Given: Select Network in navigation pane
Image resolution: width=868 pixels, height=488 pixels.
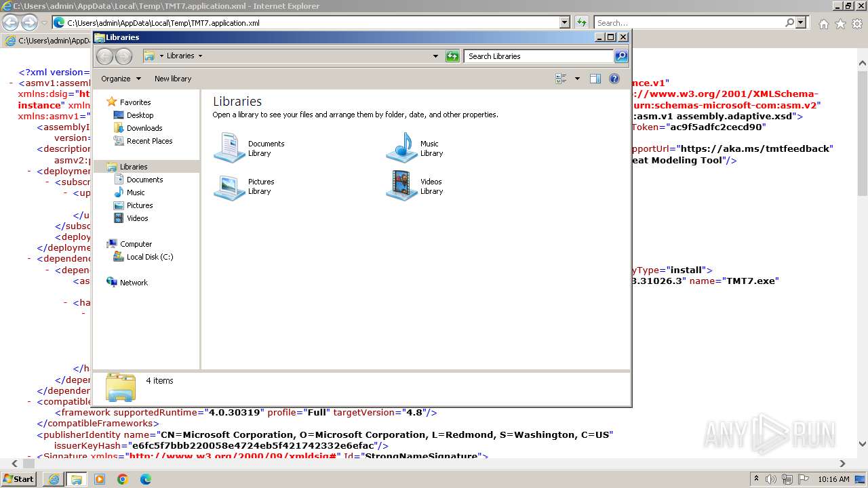Looking at the screenshot, I should pos(134,283).
